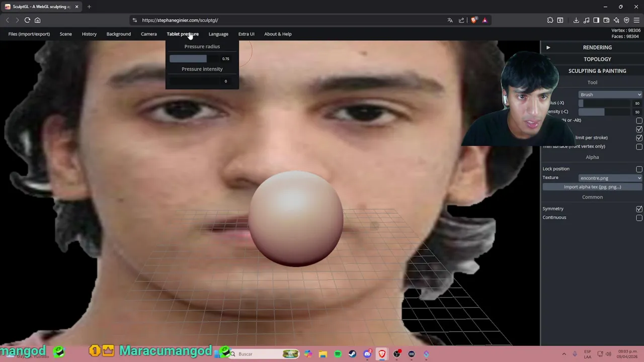The image size is (644, 362).
Task: Click the browser home icon
Action: point(37,20)
